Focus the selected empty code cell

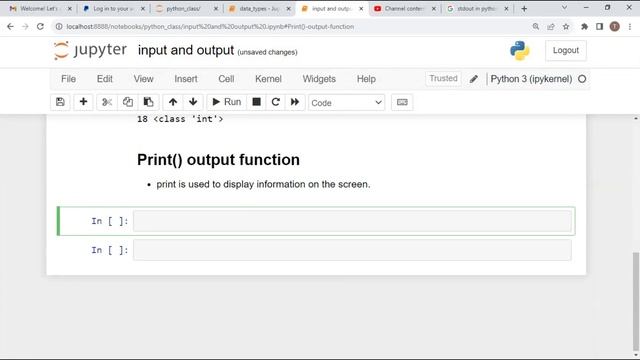coord(352,221)
